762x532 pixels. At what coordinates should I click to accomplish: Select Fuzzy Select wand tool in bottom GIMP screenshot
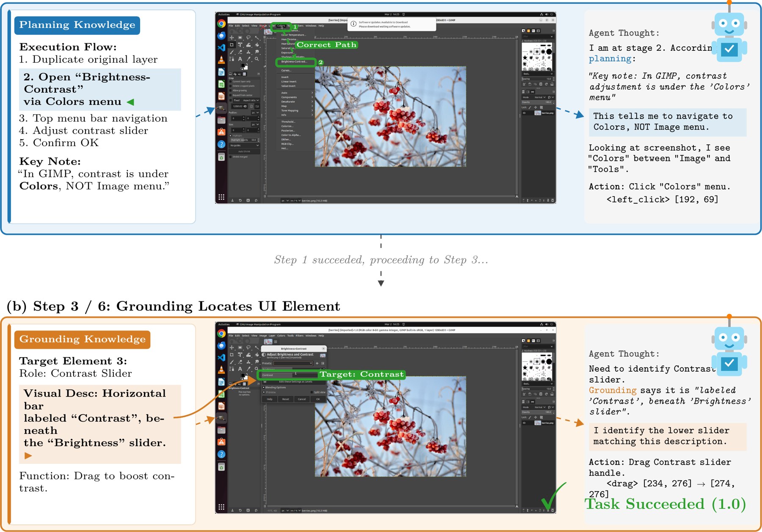[257, 347]
